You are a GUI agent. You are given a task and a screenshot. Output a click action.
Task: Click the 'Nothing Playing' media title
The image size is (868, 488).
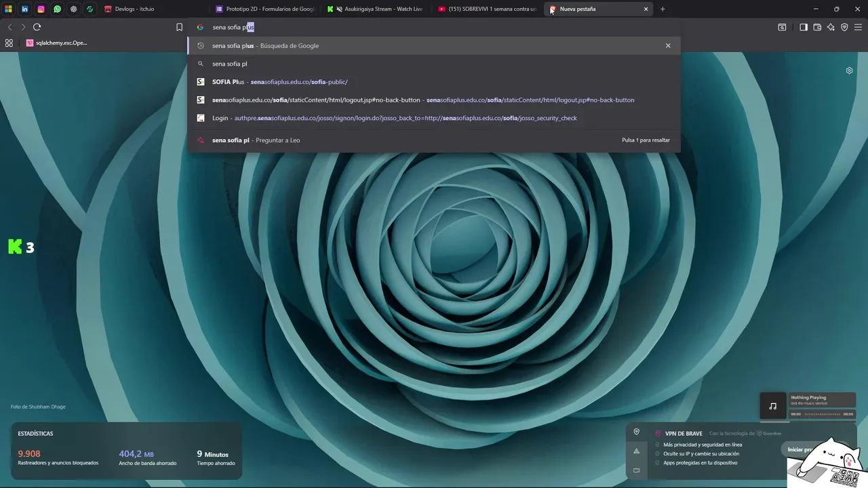click(808, 398)
